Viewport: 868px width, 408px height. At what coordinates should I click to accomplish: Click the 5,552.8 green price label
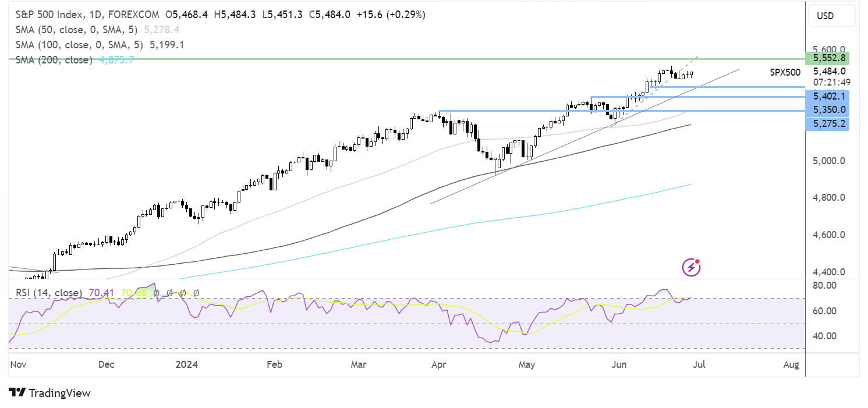(827, 58)
